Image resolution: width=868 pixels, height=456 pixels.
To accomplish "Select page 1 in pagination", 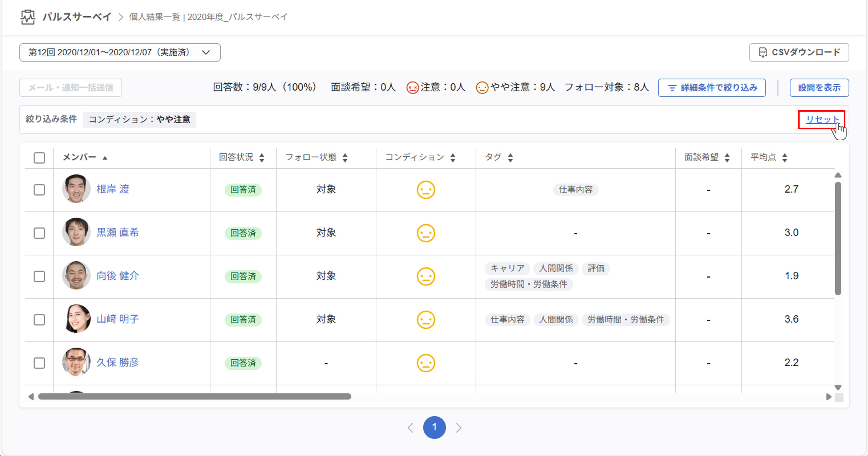I will pyautogui.click(x=434, y=428).
